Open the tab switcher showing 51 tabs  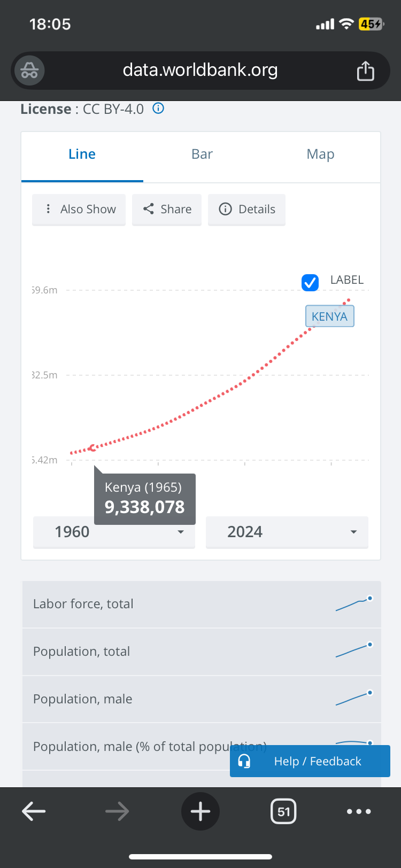[283, 811]
